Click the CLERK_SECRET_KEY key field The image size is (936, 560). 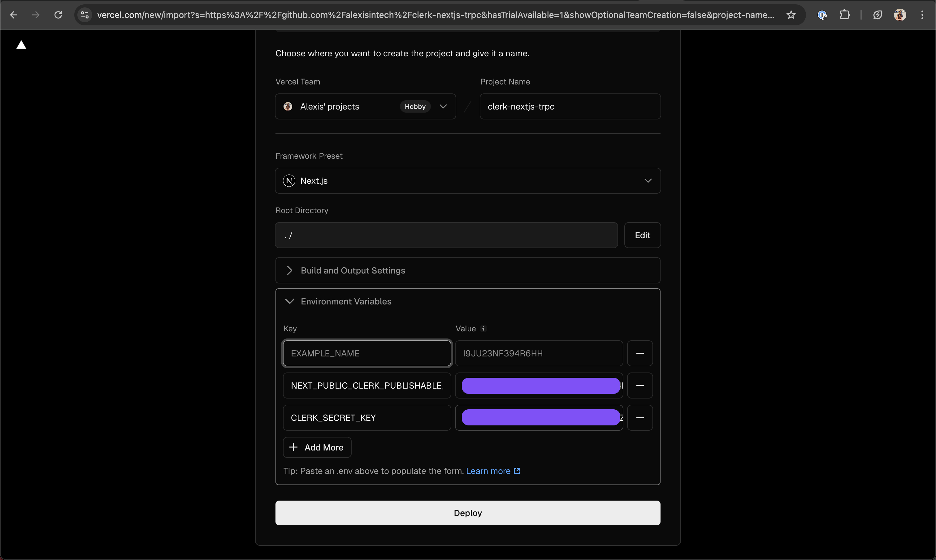tap(367, 417)
